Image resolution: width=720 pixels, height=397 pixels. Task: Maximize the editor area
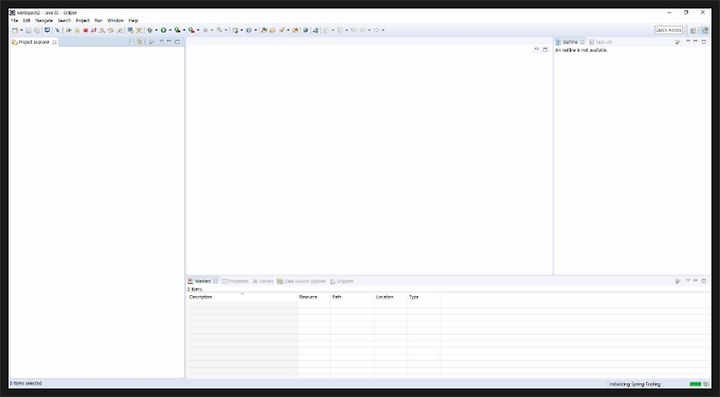click(546, 49)
